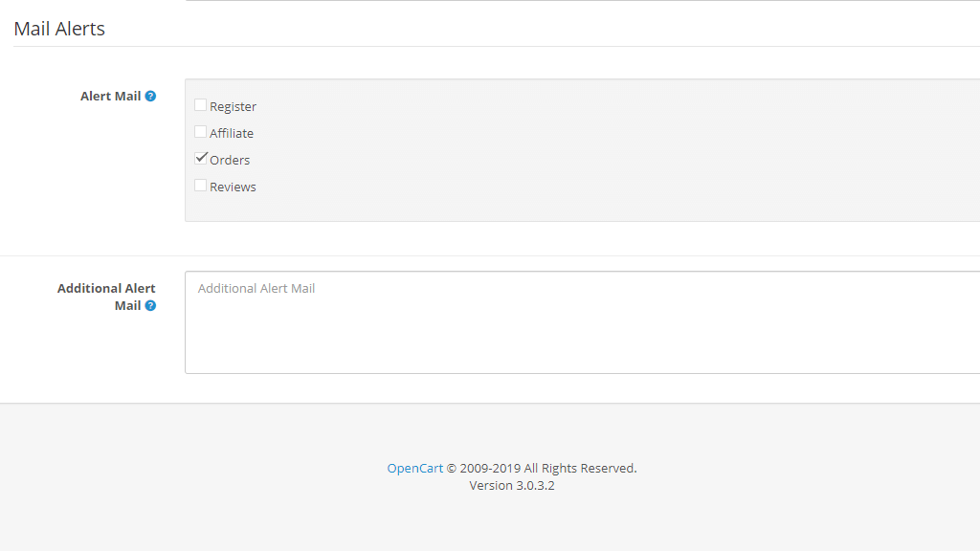Click the placeholder text in Additional Alert Mail box
The width and height of the screenshot is (980, 551).
pyautogui.click(x=256, y=289)
